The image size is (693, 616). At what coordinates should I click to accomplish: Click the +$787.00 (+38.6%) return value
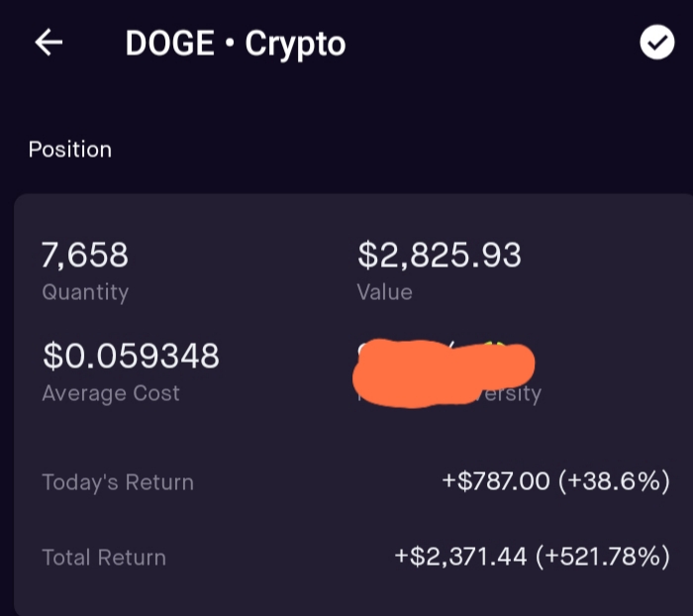[555, 481]
